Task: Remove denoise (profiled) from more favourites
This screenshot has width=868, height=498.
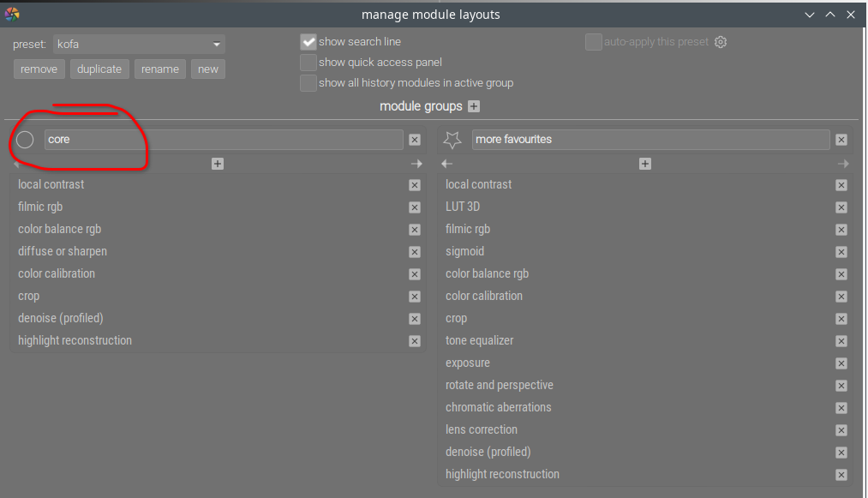Action: 841,453
